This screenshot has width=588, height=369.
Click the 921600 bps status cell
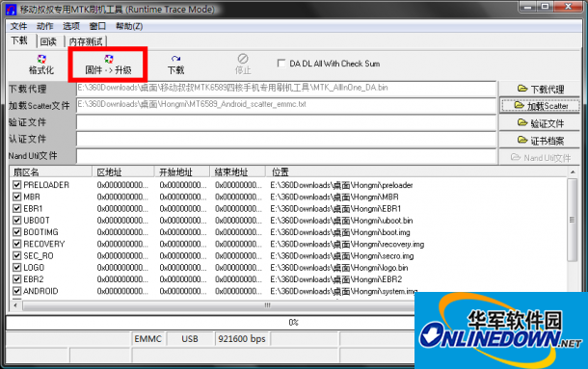coord(242,338)
